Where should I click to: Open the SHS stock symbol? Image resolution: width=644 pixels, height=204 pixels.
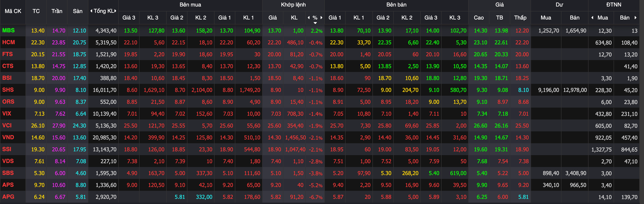click(x=8, y=90)
